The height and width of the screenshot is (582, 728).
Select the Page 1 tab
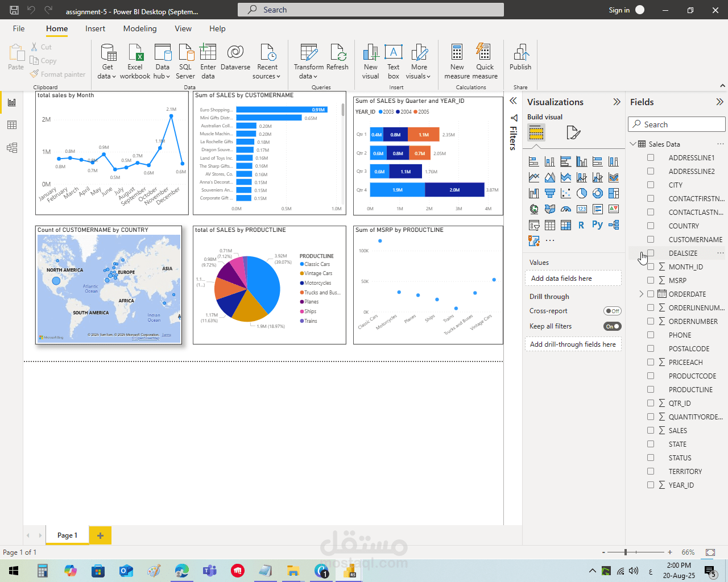(x=67, y=535)
